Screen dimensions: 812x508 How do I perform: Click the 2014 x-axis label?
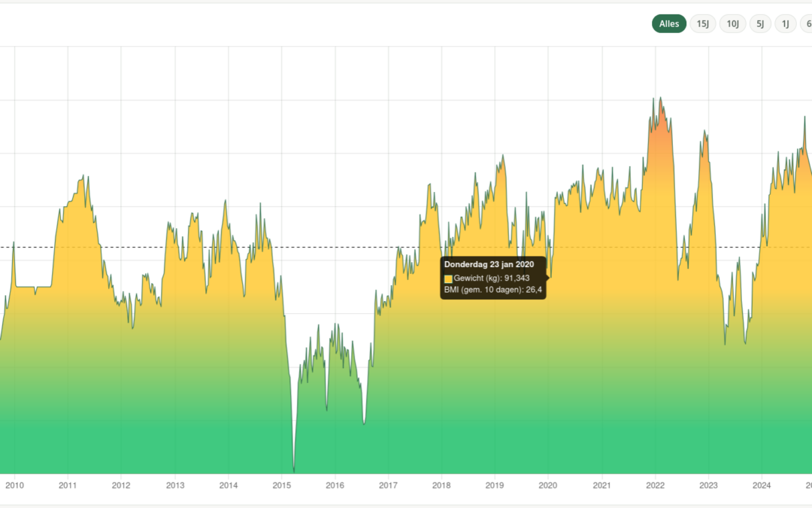point(229,485)
